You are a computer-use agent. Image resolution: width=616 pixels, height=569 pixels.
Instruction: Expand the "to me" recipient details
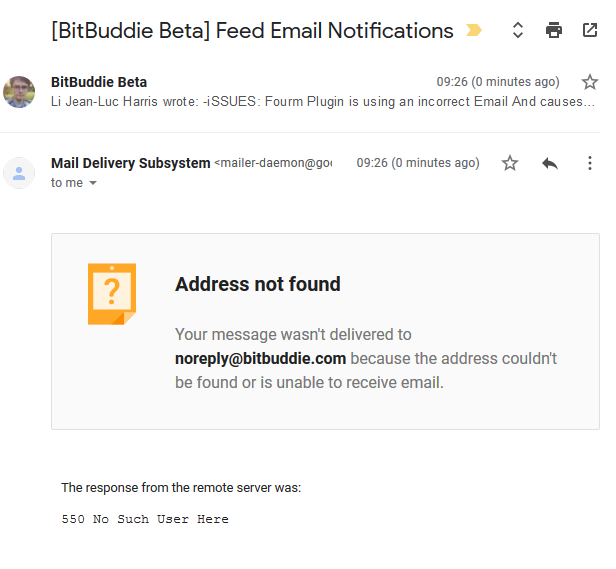click(93, 184)
